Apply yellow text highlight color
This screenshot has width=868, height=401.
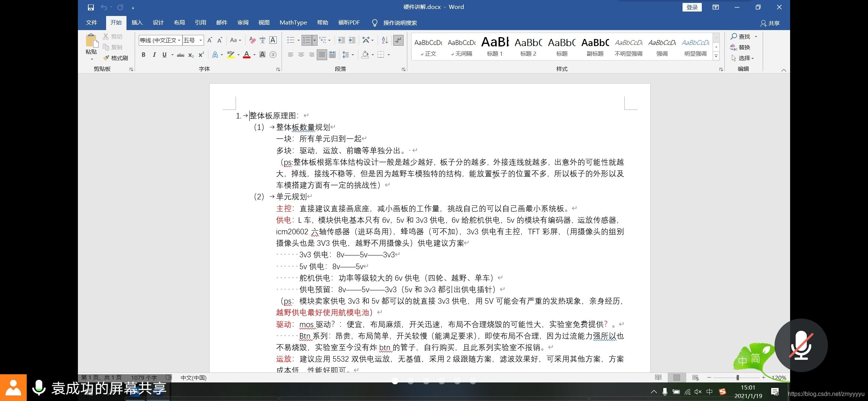tap(231, 55)
